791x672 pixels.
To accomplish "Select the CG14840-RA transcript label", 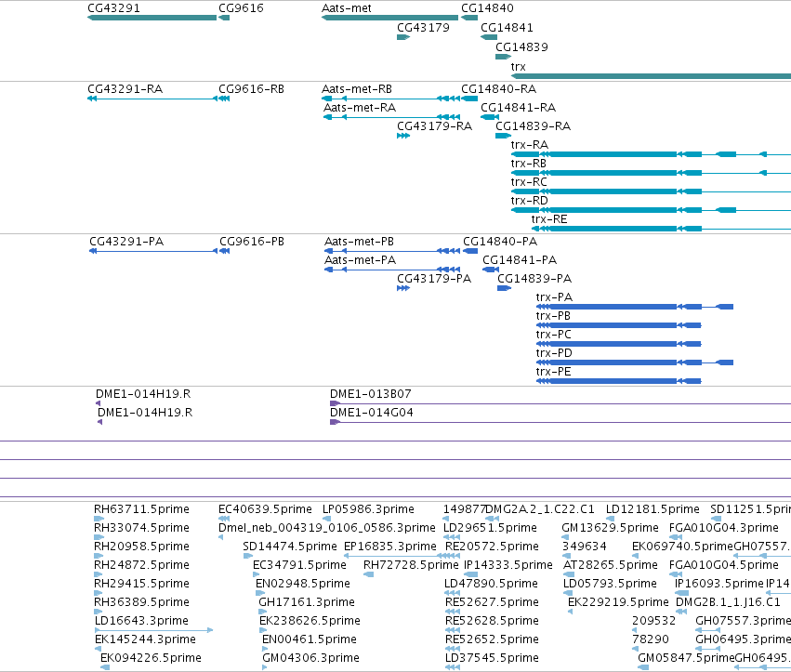I will click(498, 89).
